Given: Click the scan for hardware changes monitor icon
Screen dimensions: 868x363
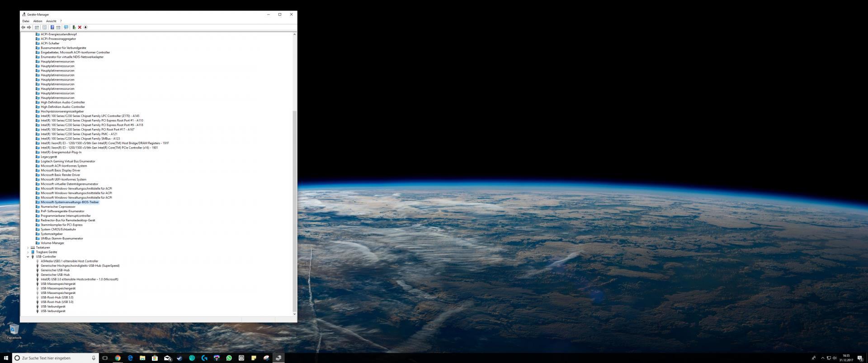Looking at the screenshot, I should (x=66, y=27).
